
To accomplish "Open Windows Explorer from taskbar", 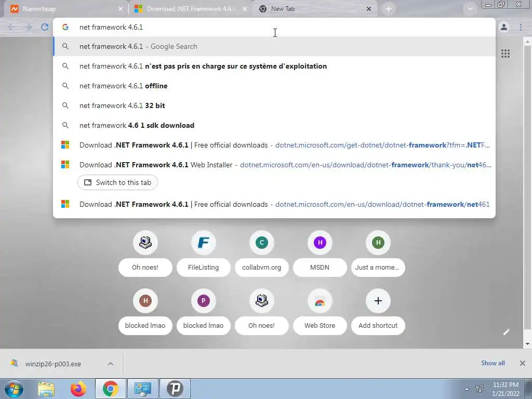I will (46, 389).
